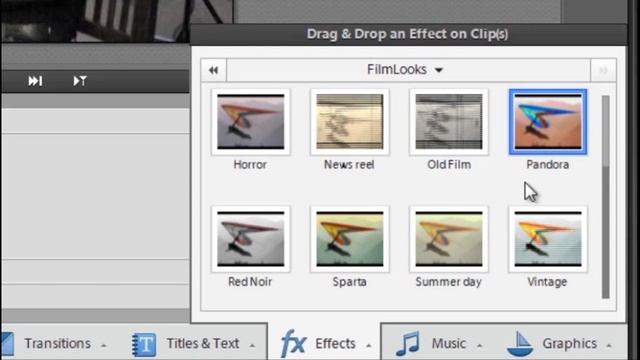
Task: Click the Old Film label text
Action: pyautogui.click(x=449, y=164)
